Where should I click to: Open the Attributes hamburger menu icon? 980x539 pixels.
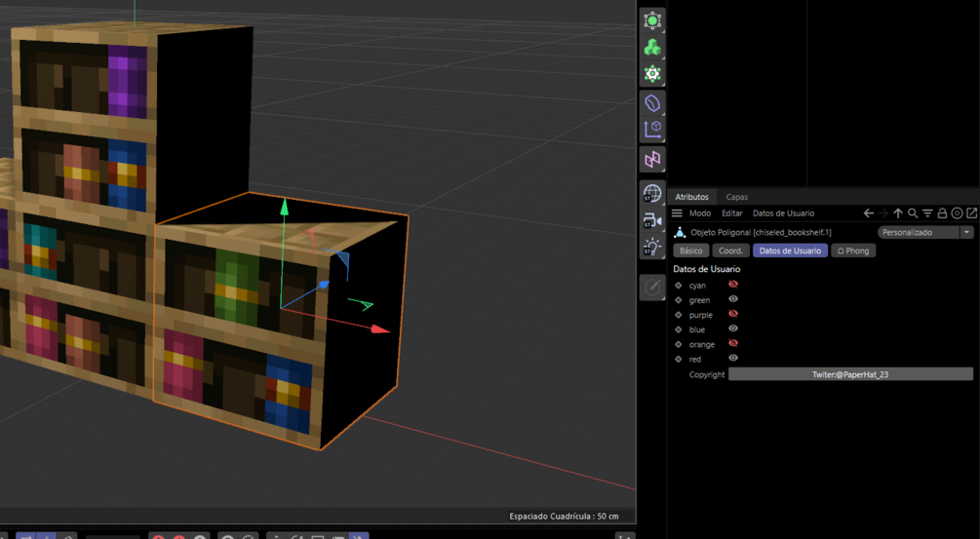click(677, 213)
